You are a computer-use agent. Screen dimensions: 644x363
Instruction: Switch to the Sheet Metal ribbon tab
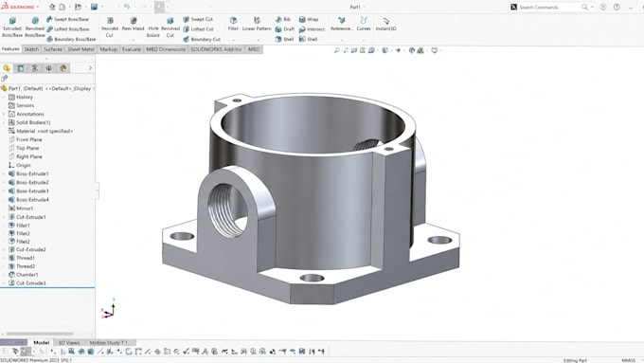coord(80,49)
